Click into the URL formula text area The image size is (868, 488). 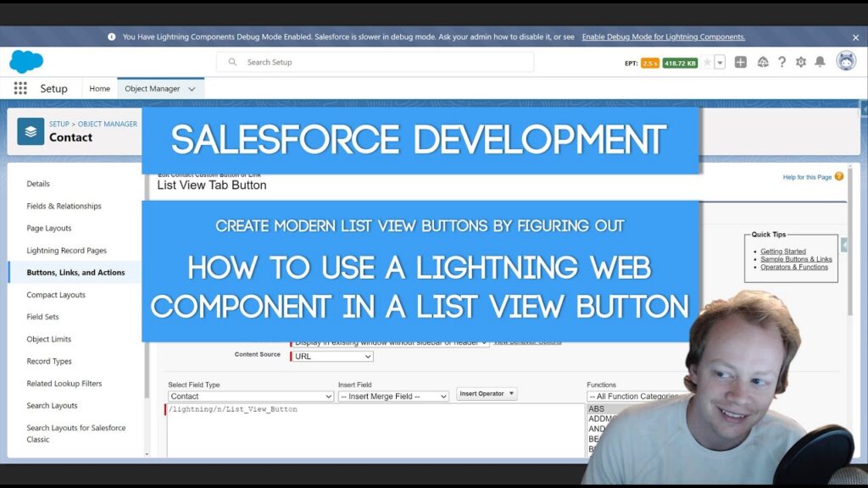click(376, 430)
